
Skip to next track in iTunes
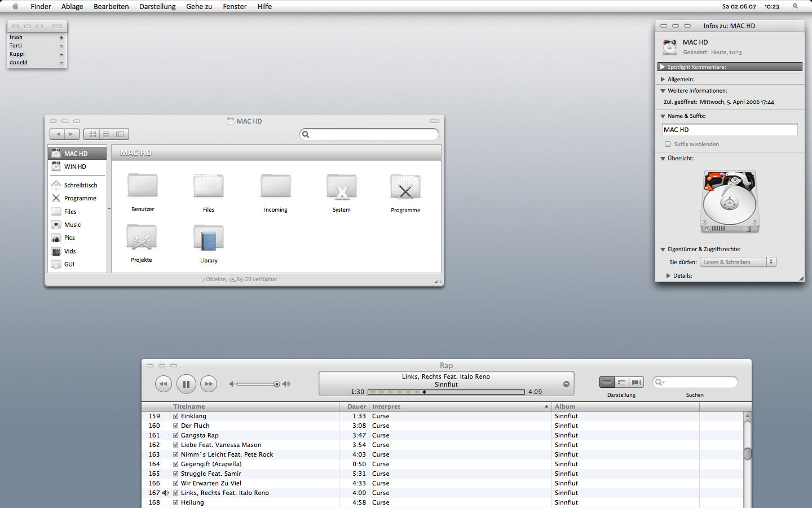(x=209, y=384)
